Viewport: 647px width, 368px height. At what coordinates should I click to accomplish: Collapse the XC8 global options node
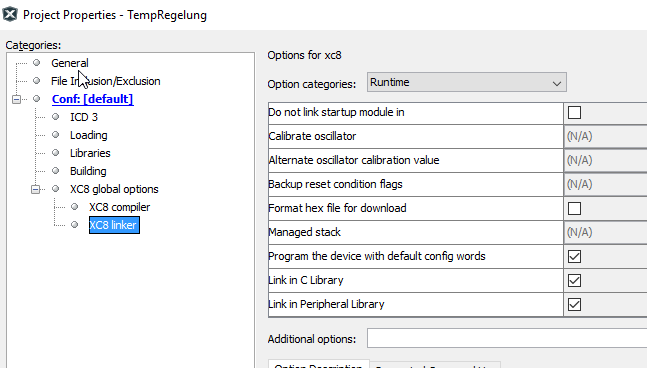coord(35,189)
